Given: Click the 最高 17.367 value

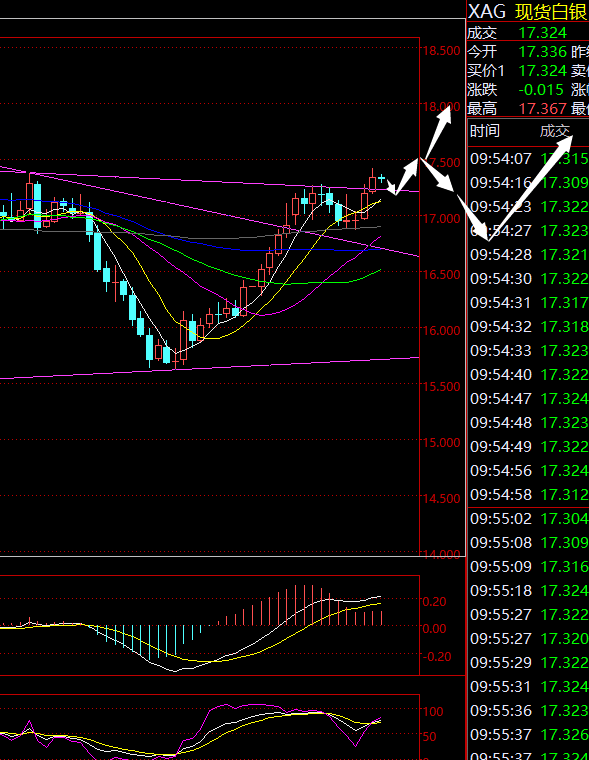Looking at the screenshot, I should tap(542, 109).
